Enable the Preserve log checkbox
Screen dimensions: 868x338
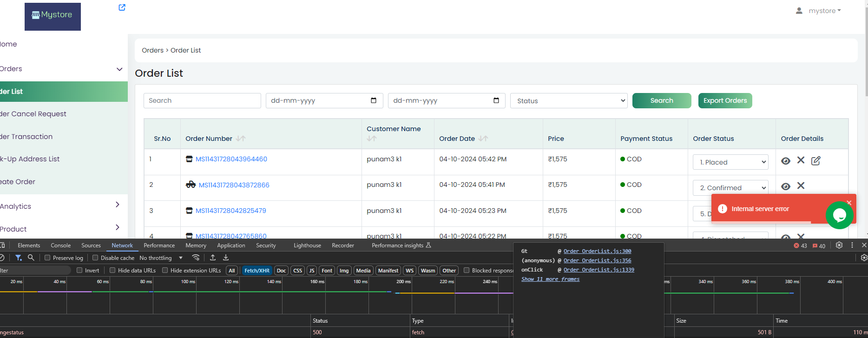47,258
